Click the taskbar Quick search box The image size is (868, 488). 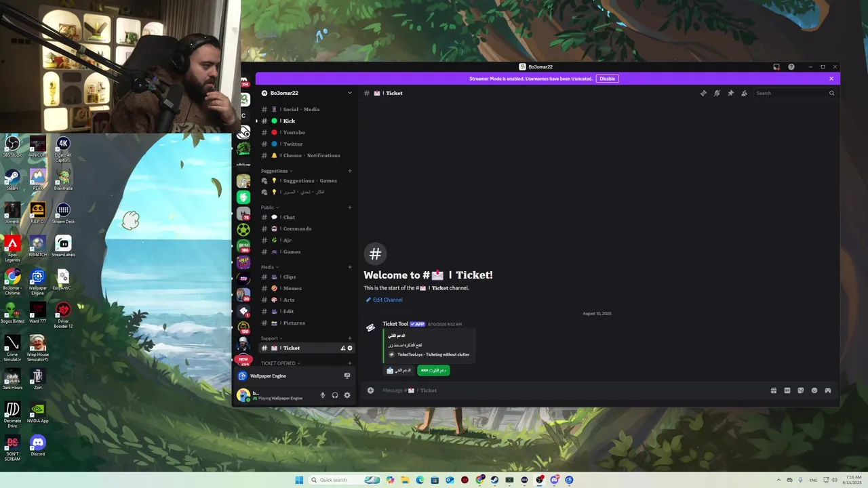click(344, 480)
